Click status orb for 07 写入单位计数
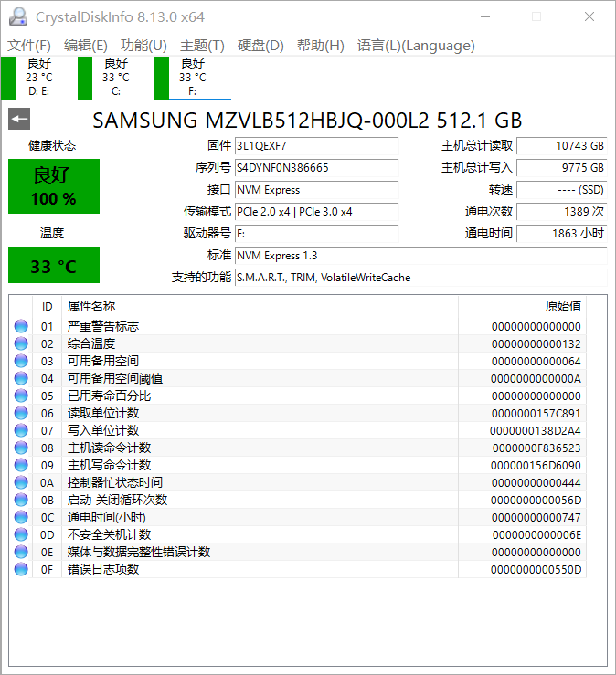Screen dimensions: 616x675 [x=21, y=430]
